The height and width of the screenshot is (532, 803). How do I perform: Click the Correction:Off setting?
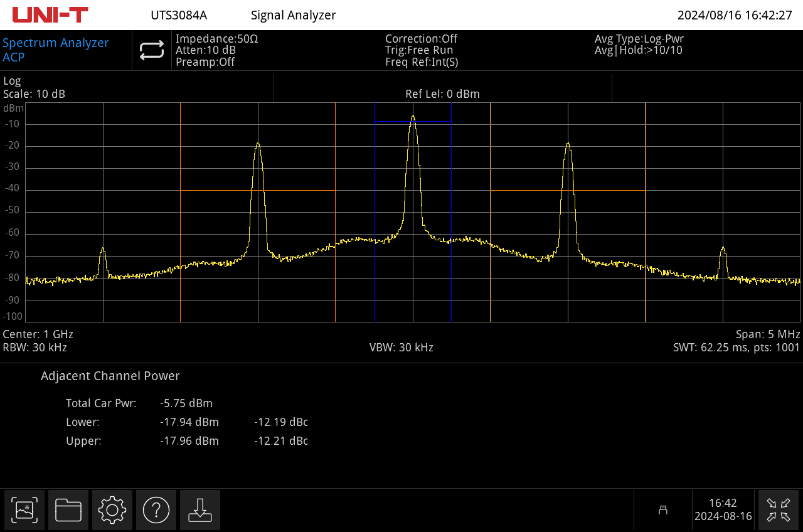point(421,39)
